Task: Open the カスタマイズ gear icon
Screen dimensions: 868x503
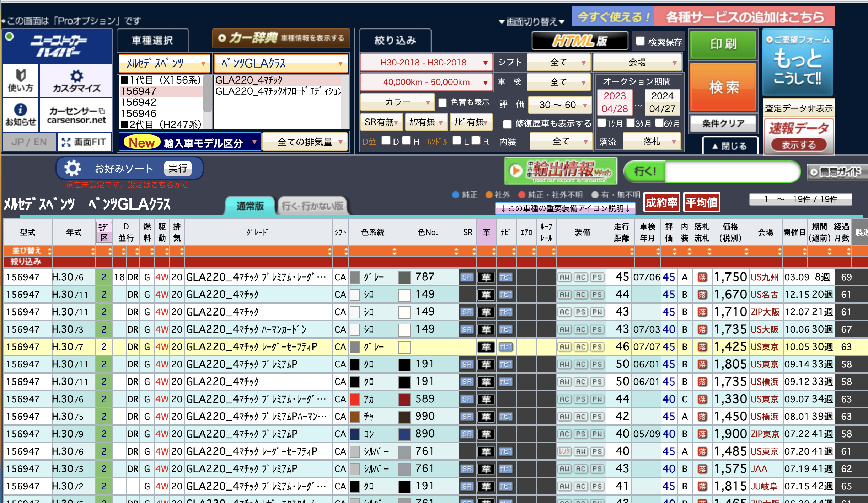Action: pos(76,81)
